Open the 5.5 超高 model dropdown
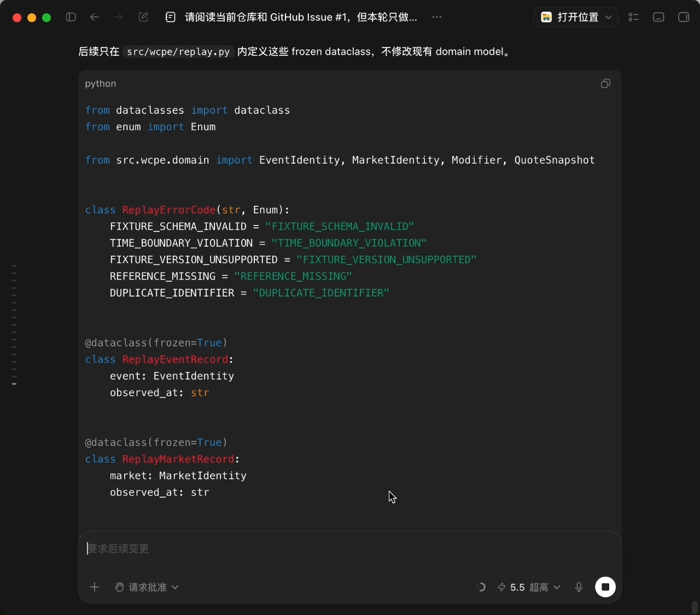 click(x=529, y=587)
